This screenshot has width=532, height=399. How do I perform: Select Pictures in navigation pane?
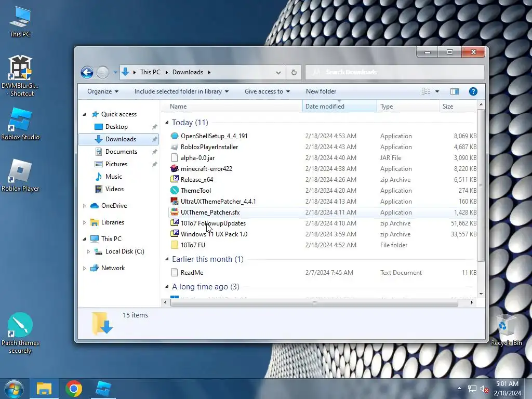coord(116,164)
